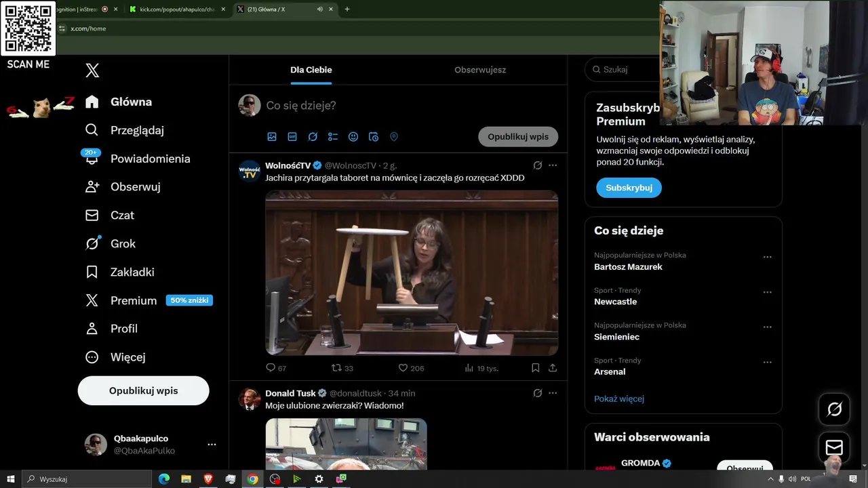This screenshot has width=868, height=488.
Task: Open Grok from the sidebar
Action: [x=111, y=244]
